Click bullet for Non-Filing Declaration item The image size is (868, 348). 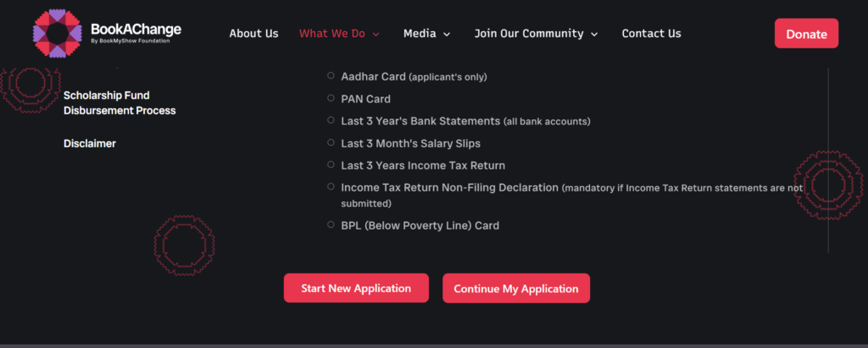point(331,186)
